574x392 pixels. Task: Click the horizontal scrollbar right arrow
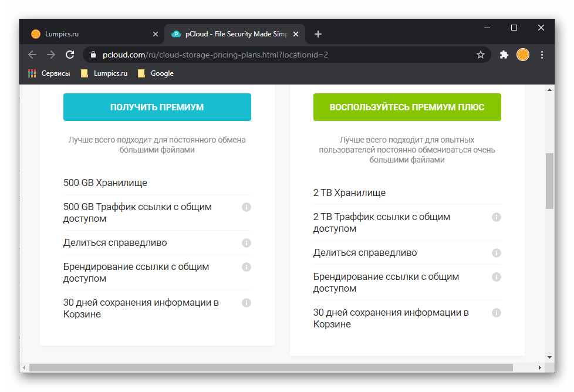539,367
